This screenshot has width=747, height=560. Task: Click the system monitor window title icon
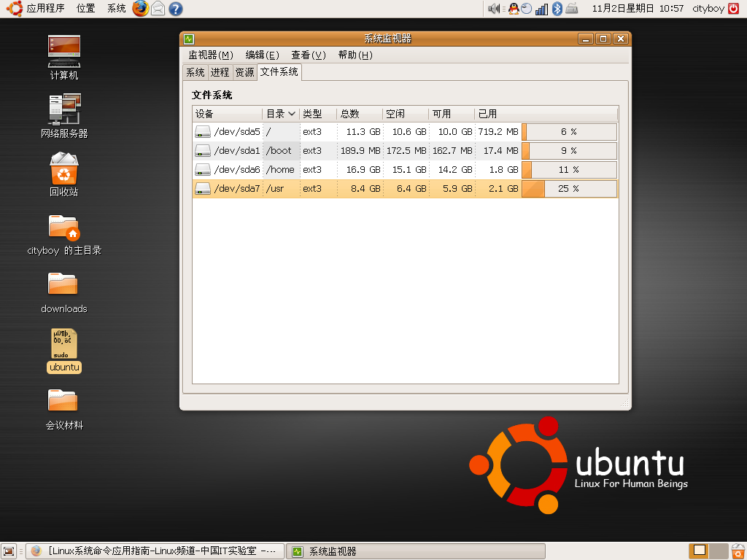[x=189, y=39]
